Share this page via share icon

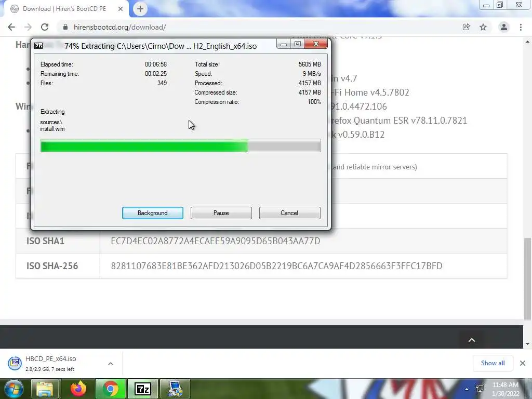click(466, 27)
